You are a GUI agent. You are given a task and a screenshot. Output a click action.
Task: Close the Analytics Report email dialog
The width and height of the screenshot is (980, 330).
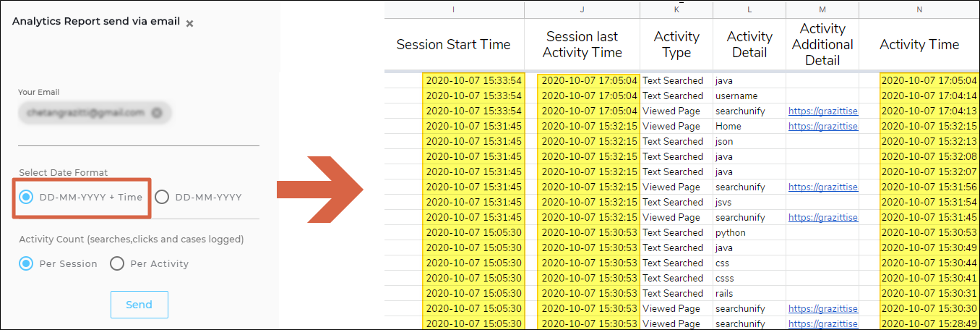(x=189, y=23)
